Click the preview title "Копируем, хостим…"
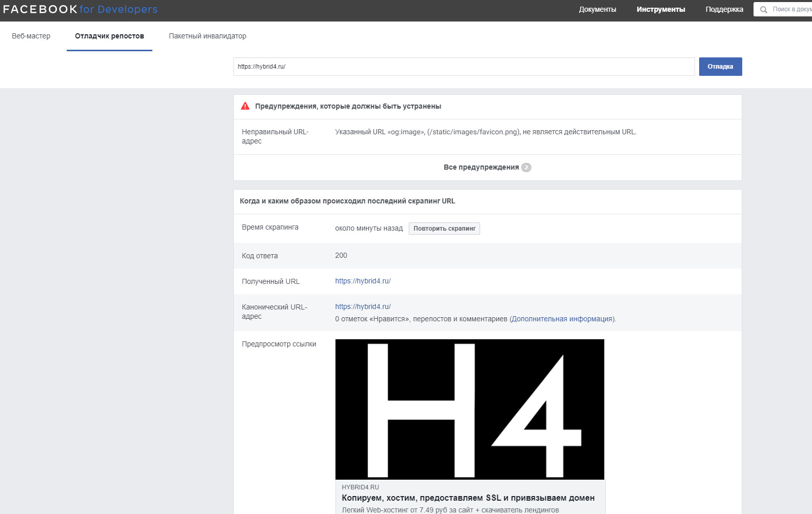 [468, 498]
